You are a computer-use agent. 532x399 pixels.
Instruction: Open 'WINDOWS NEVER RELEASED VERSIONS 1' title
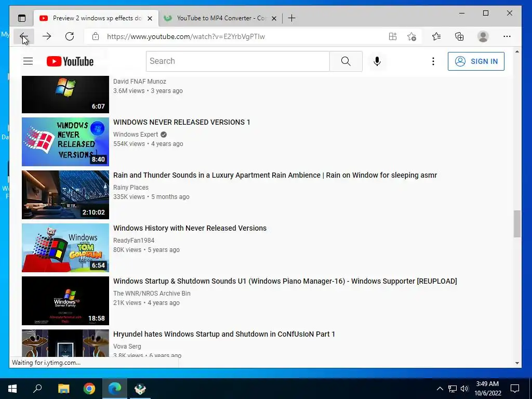click(181, 122)
